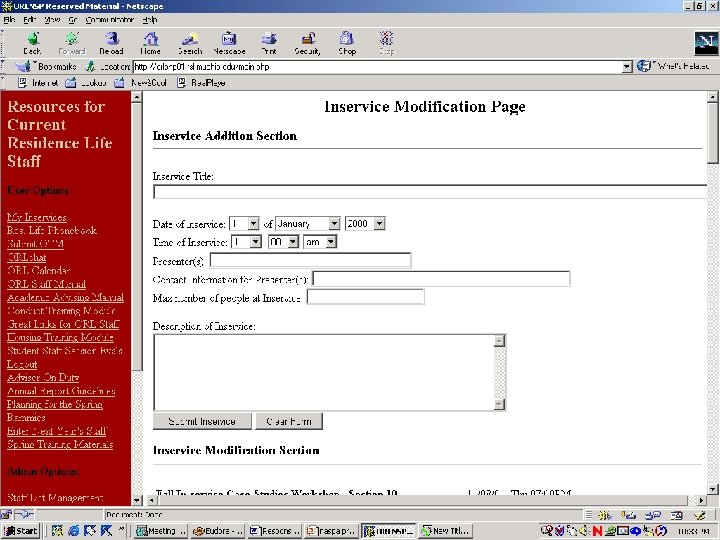
Task: Open the month dropdown showing January
Action: point(308,224)
